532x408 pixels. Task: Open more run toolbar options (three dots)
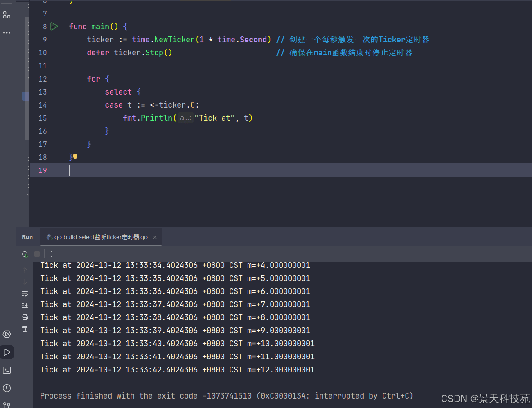(x=51, y=254)
